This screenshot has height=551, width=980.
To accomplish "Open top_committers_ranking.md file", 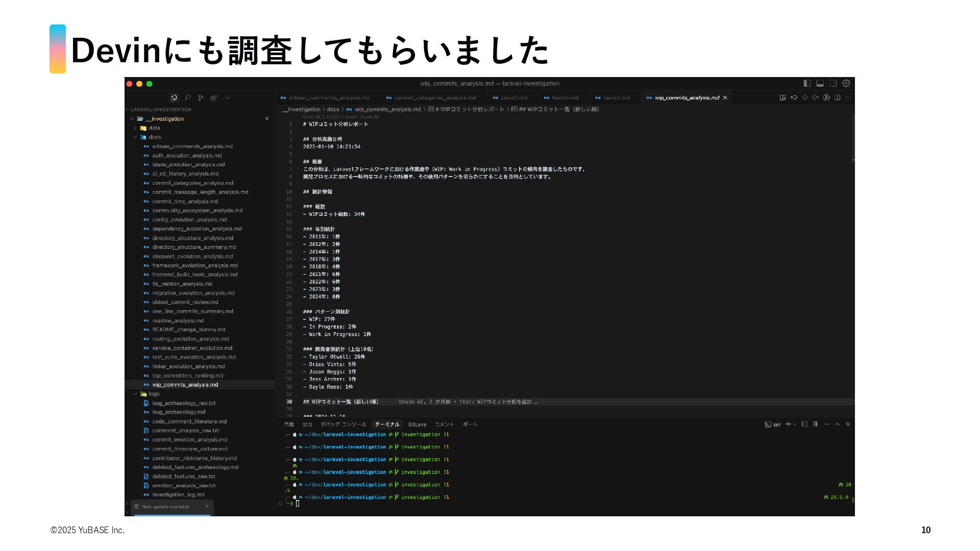I will coord(187,375).
